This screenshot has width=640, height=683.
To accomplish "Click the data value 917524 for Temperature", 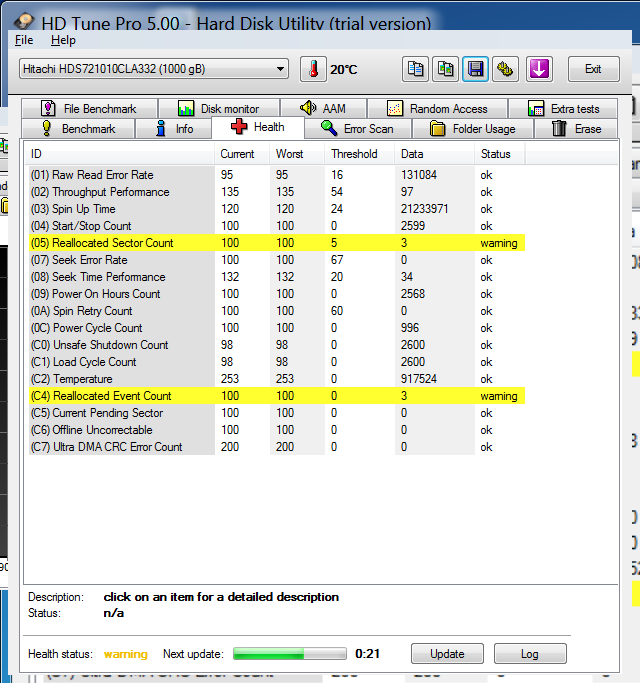I will point(419,379).
